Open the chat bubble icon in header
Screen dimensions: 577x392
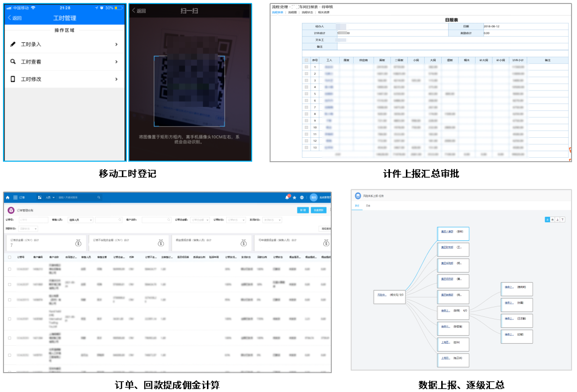(x=302, y=197)
